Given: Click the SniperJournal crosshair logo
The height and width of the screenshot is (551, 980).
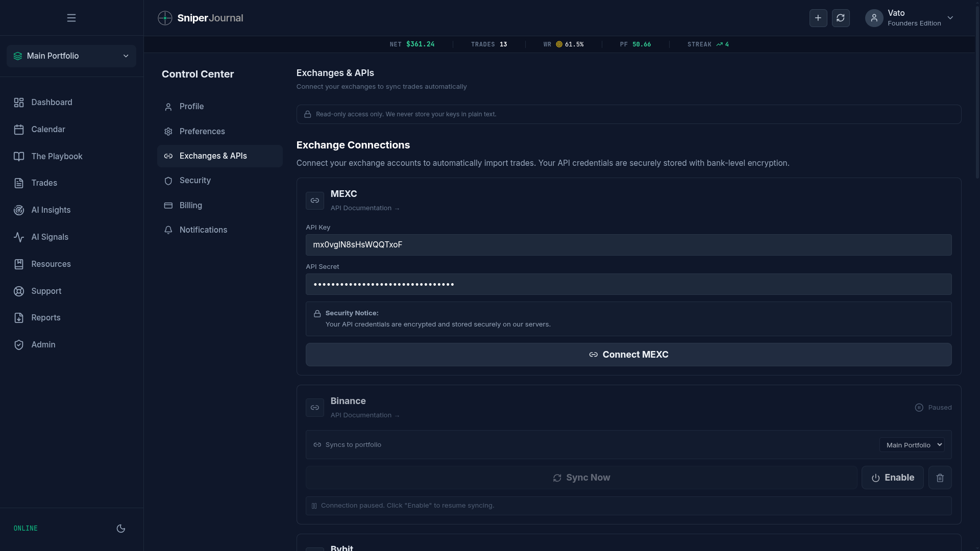Looking at the screenshot, I should (165, 18).
